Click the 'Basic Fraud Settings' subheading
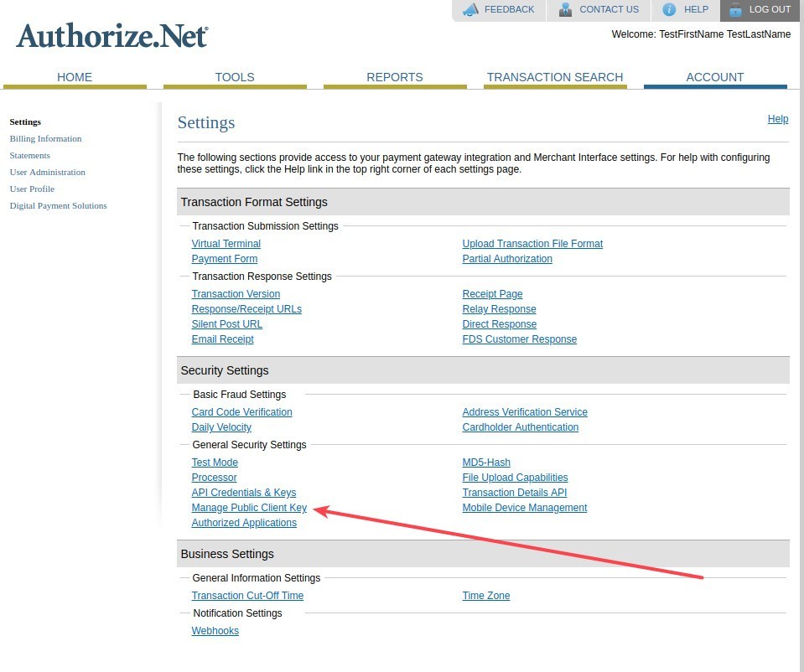This screenshot has width=804, height=672. coord(240,394)
